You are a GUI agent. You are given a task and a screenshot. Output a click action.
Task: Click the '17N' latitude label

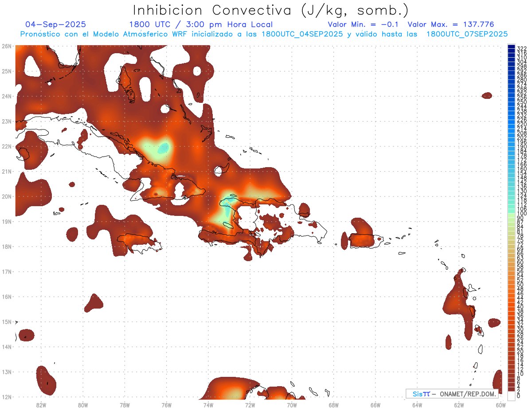pyautogui.click(x=6, y=271)
